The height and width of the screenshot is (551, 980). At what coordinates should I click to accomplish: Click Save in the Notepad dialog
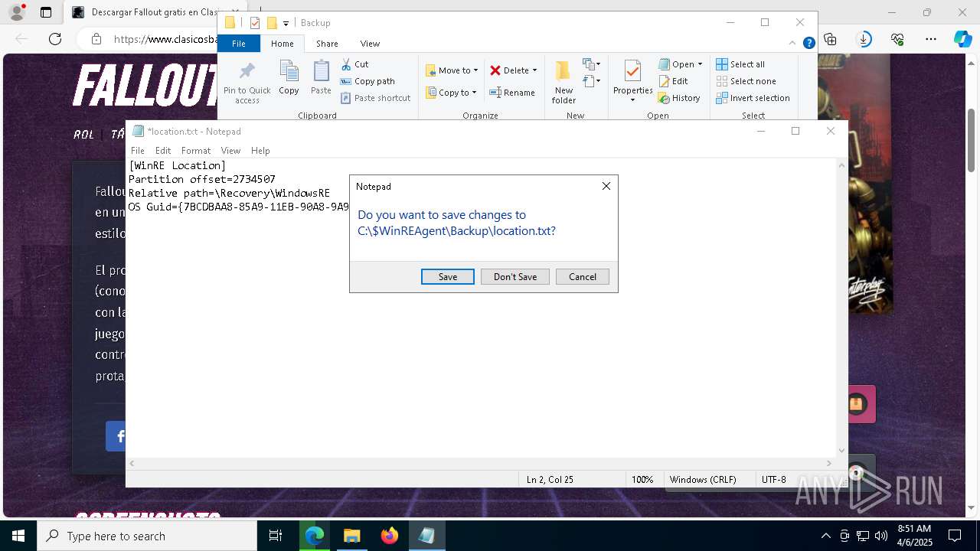point(448,277)
